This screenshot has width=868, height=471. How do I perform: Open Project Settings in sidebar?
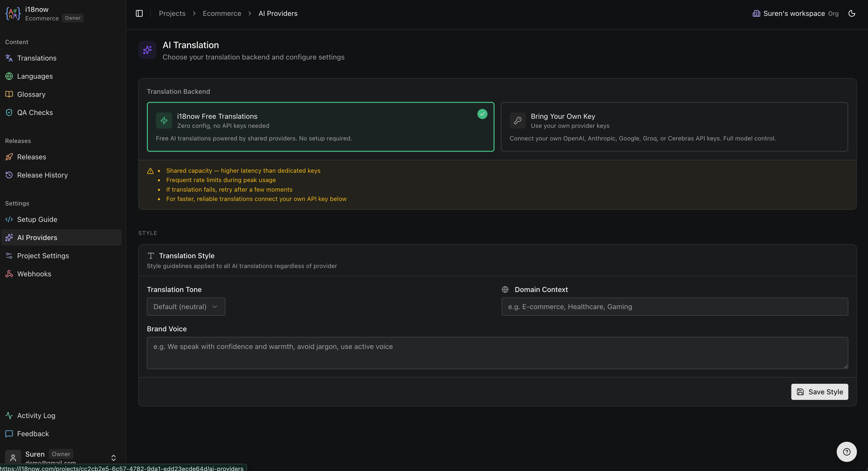(43, 255)
